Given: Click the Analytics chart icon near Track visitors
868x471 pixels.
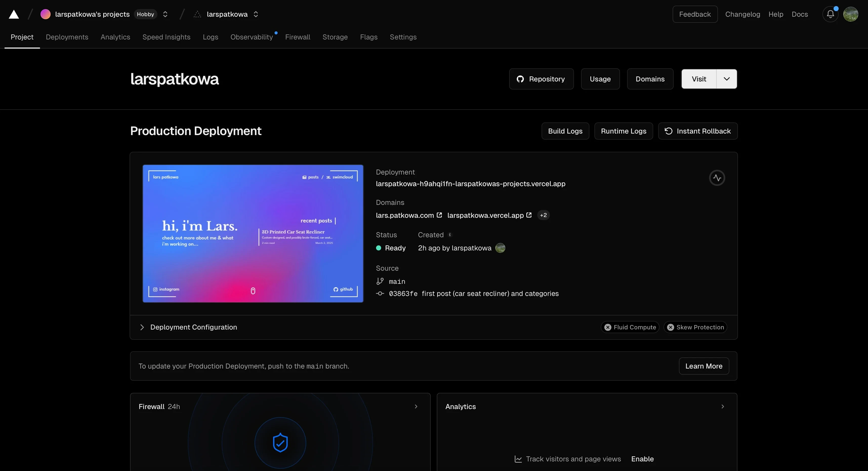Looking at the screenshot, I should 518,459.
